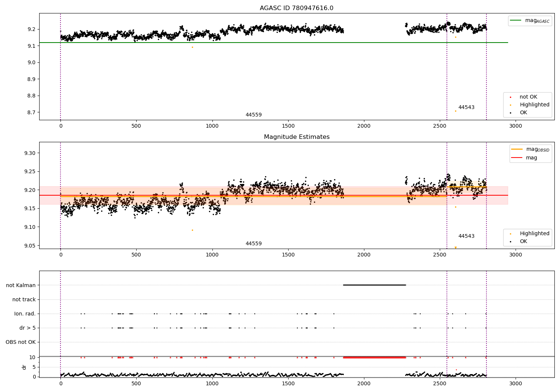Click annotation '44559' in Magnitude Estimates plot

(253, 244)
